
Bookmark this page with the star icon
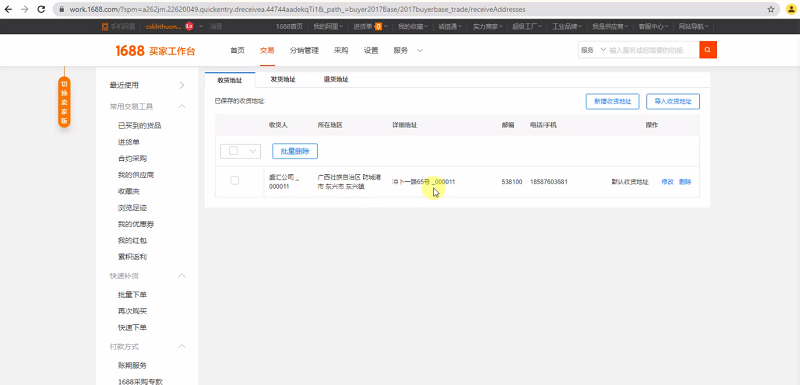771,9
